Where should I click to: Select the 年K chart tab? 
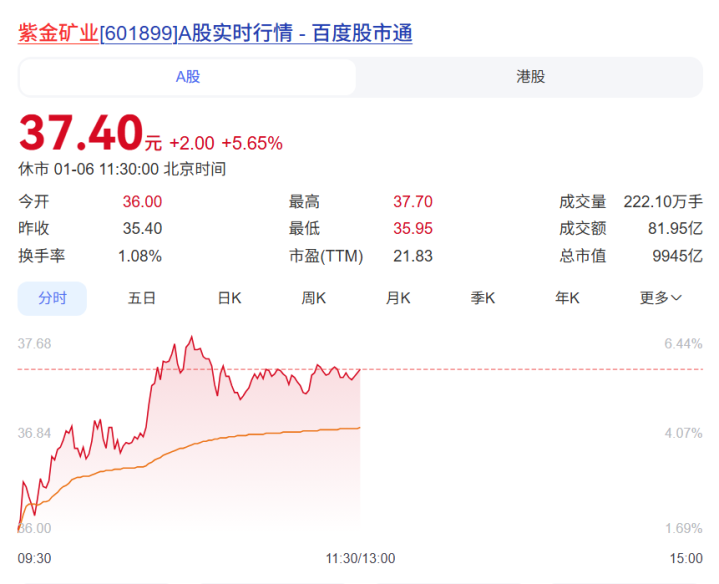click(567, 298)
